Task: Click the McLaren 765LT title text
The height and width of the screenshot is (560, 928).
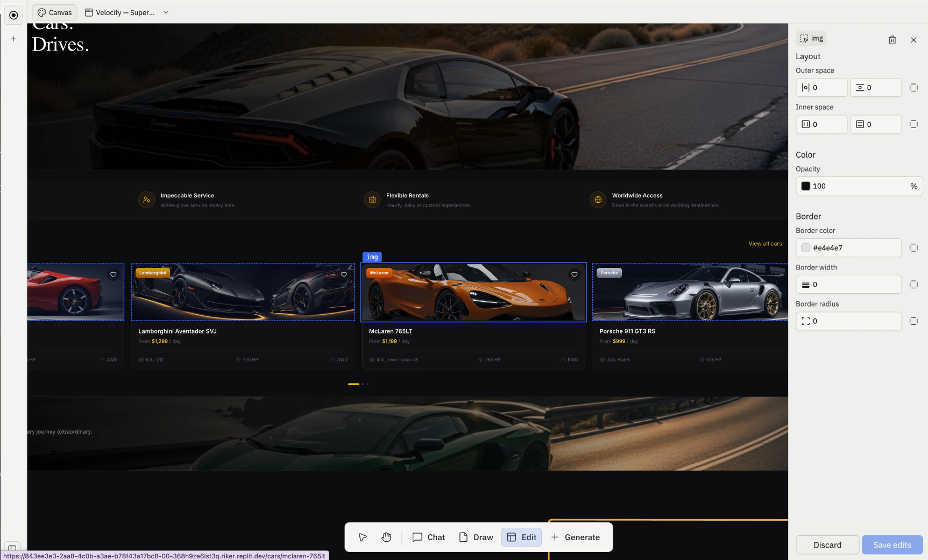Action: coord(391,331)
